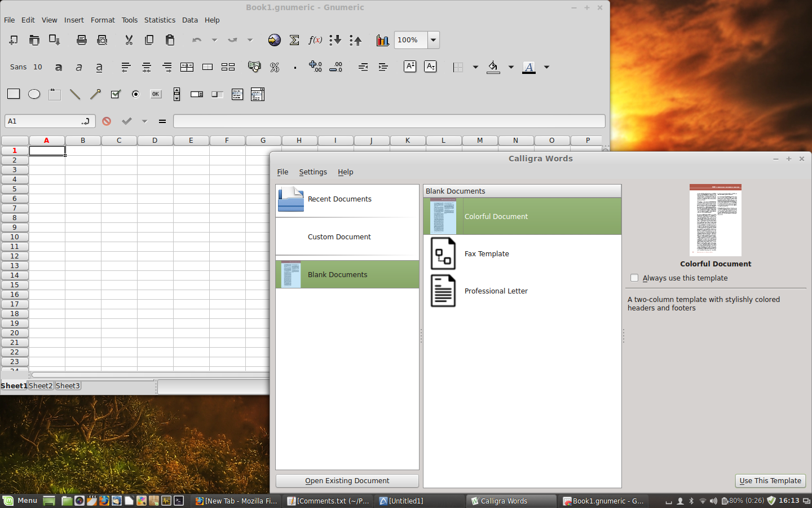Viewport: 812px width, 508px height.
Task: Select the rectangle drawing tool
Action: click(14, 94)
